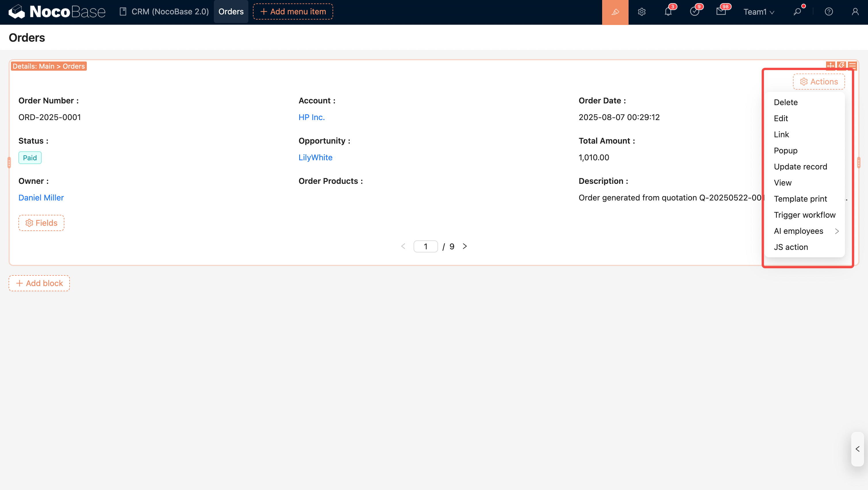Viewport: 868px width, 490px height.
Task: Open the block settings hamburger menu icon
Action: point(852,65)
